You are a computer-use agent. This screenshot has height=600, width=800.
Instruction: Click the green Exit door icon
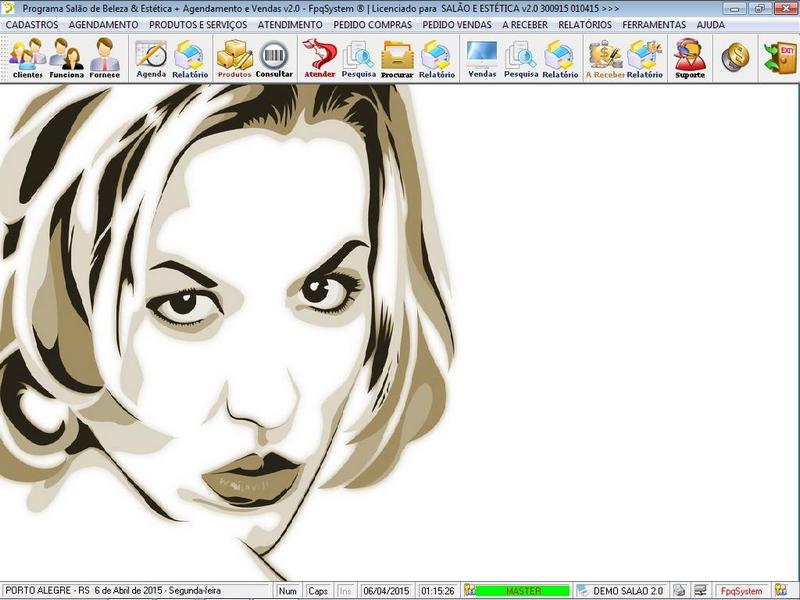click(778, 58)
